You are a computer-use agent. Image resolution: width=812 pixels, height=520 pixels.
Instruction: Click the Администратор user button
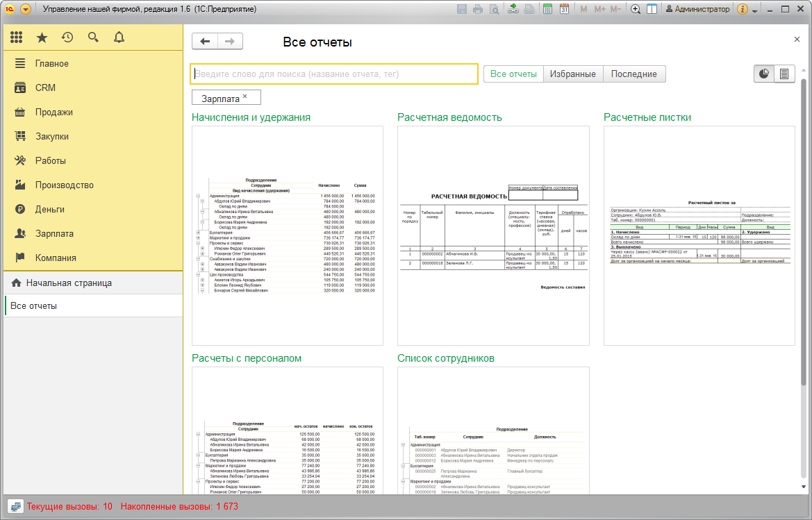[697, 9]
